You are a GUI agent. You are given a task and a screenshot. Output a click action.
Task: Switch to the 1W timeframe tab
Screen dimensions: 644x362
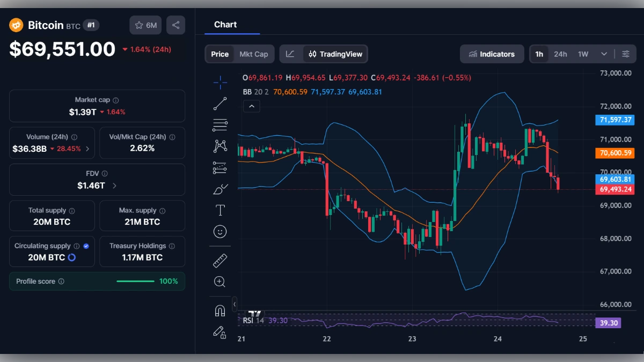[582, 54]
